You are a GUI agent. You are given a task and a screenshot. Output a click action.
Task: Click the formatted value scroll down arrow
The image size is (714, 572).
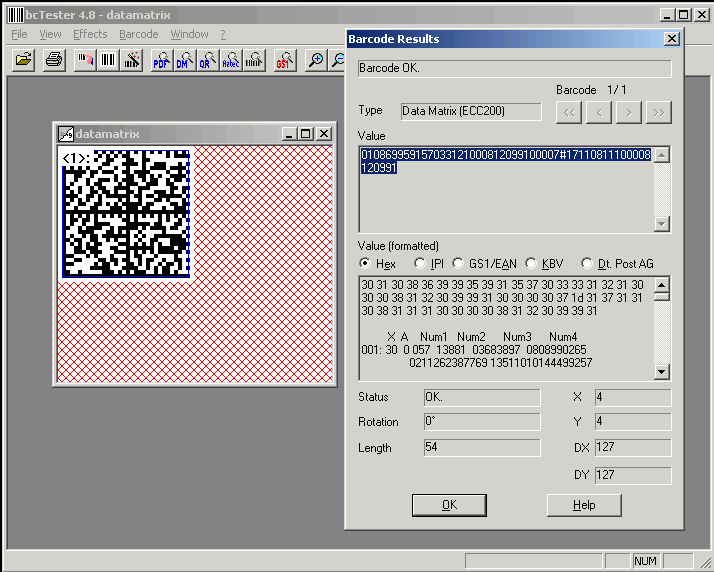point(662,372)
